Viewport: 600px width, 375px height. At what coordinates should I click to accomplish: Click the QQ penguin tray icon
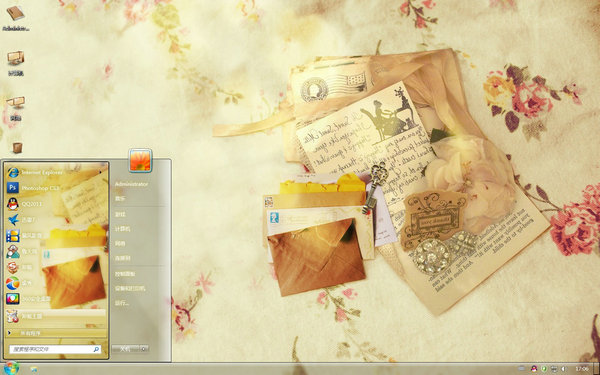tap(534, 369)
